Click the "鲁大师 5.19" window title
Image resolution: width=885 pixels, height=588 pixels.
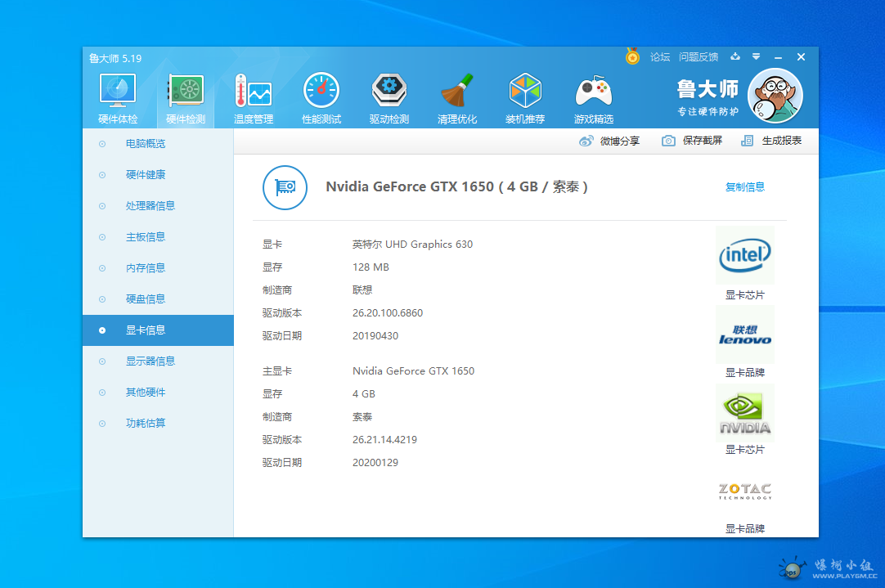pos(115,58)
